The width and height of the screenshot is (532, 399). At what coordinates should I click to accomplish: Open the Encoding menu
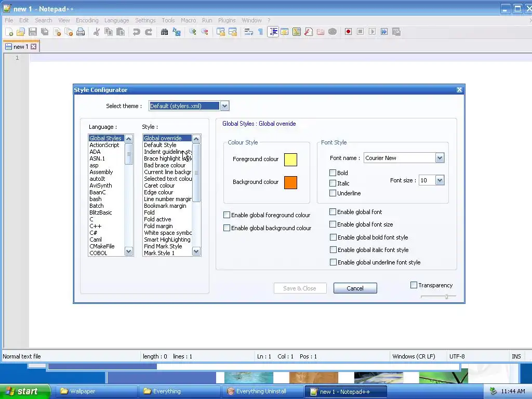87,20
